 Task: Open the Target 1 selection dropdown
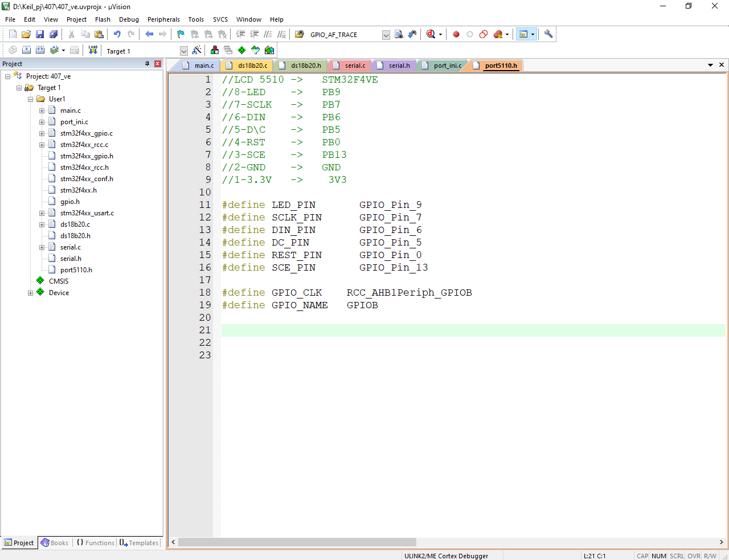pos(183,51)
